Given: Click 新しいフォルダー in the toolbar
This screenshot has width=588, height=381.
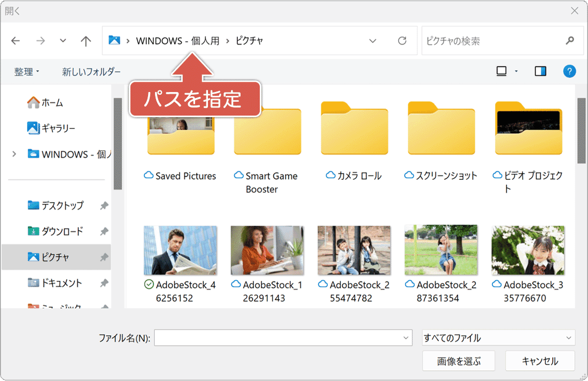Looking at the screenshot, I should (91, 72).
